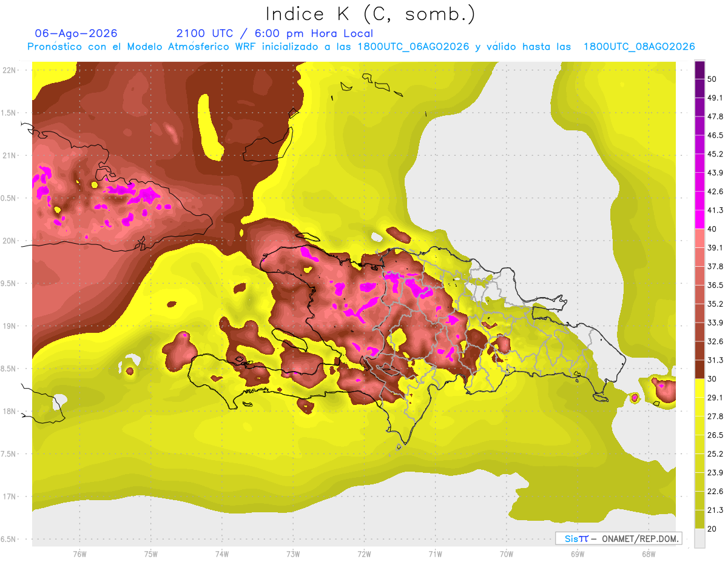The width and height of the screenshot is (728, 562).
Task: Click the '72W' longitude axis label
Action: pos(364,554)
